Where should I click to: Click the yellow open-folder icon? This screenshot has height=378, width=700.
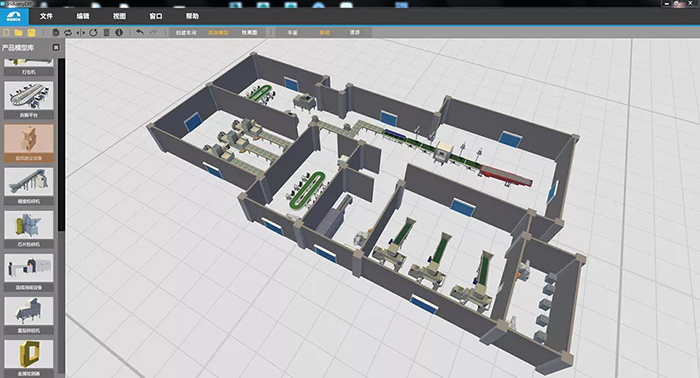[x=19, y=33]
